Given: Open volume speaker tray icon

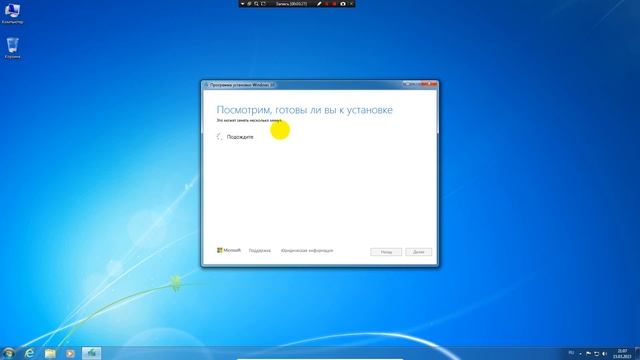Looking at the screenshot, I should click(604, 354).
